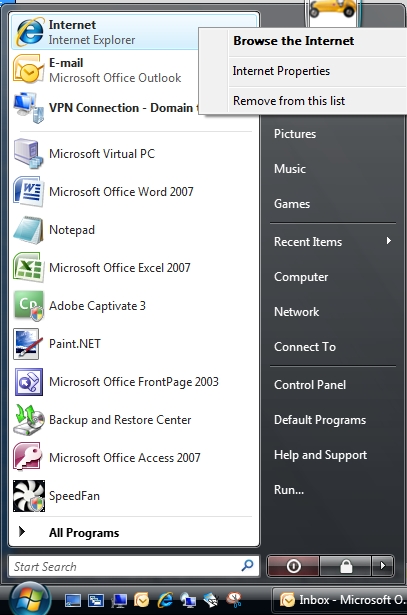The height and width of the screenshot is (615, 407).
Task: Launch Microsoft Office FrontPage 2003
Action: click(133, 382)
